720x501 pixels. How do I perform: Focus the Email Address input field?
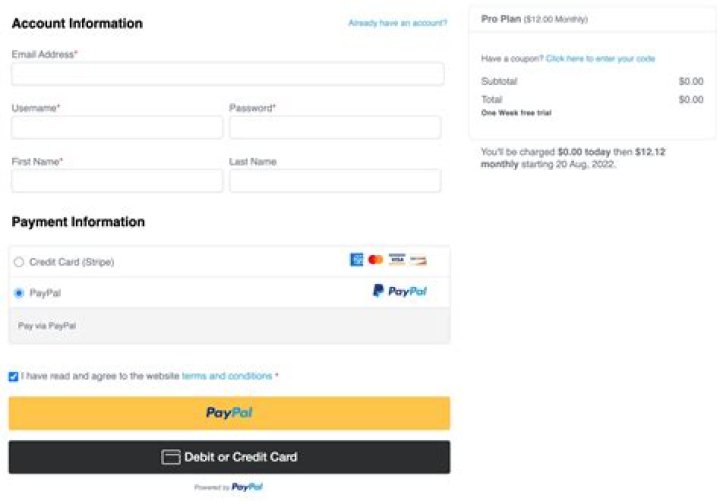228,74
